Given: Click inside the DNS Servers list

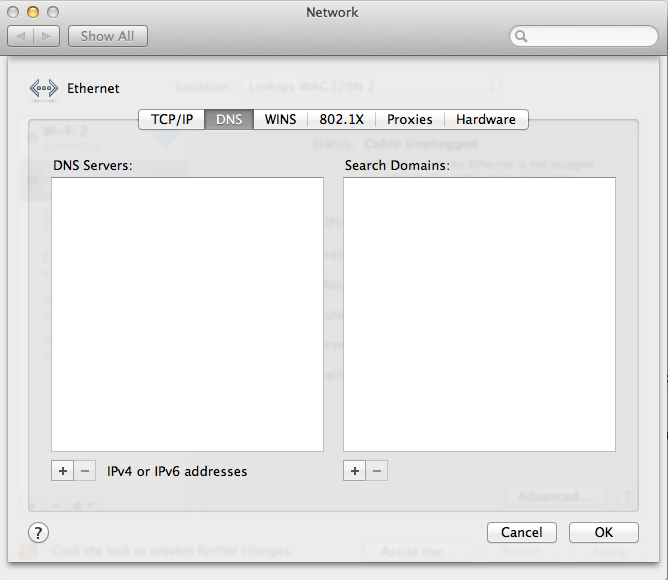Looking at the screenshot, I should (x=187, y=315).
